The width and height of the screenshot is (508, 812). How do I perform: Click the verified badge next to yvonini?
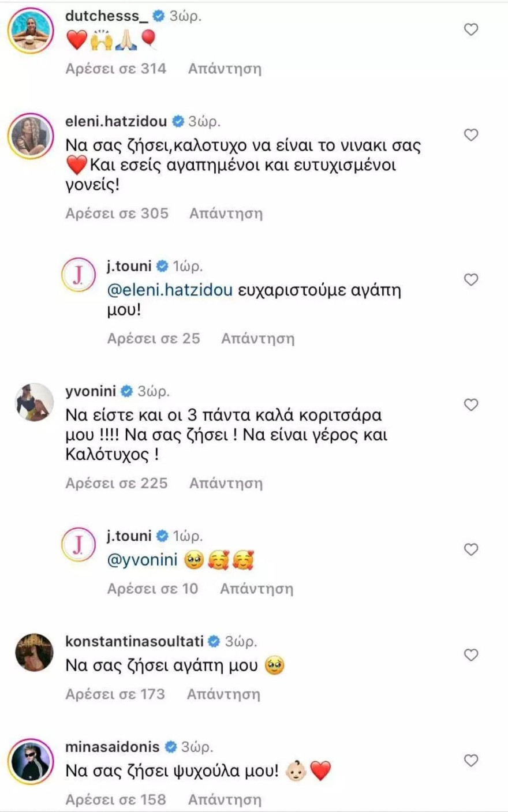(x=126, y=390)
